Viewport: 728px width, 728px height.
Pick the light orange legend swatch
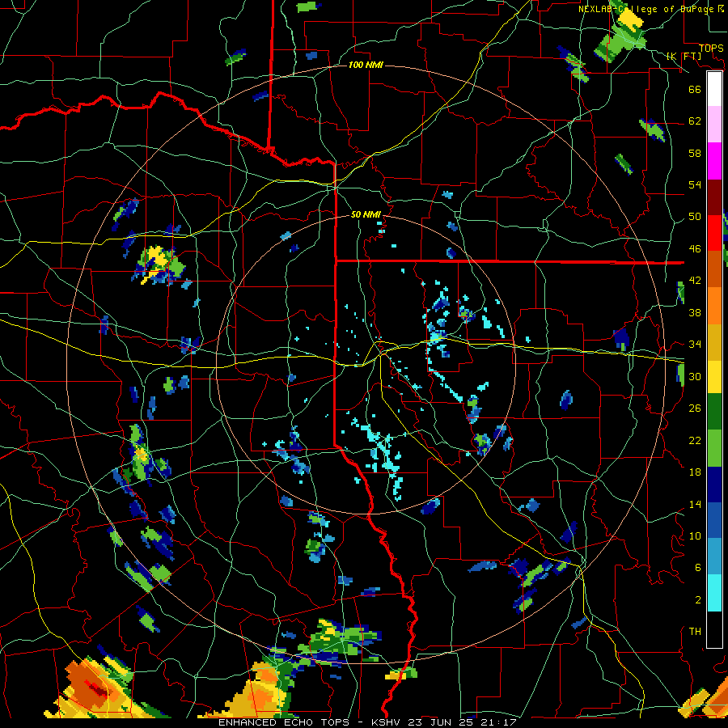pos(714,306)
